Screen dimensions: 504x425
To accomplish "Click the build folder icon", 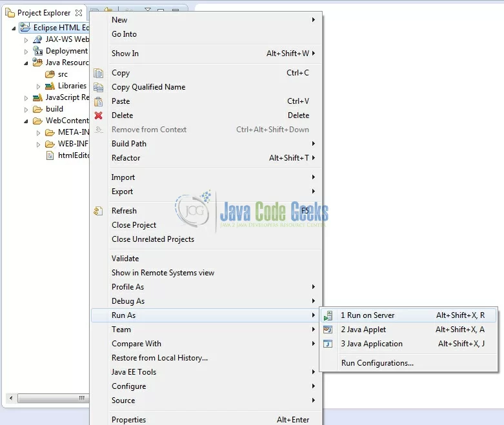I will tap(37, 109).
